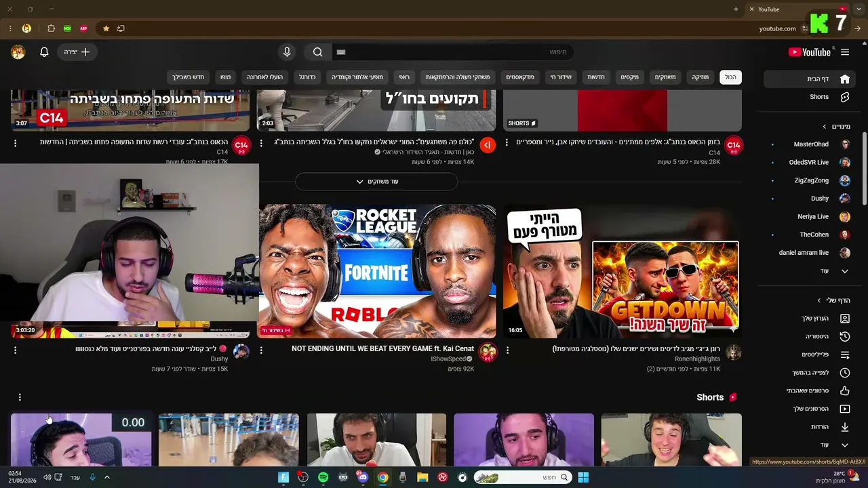Open the notifications bell
This screenshot has height=488, width=868.
coord(44,52)
